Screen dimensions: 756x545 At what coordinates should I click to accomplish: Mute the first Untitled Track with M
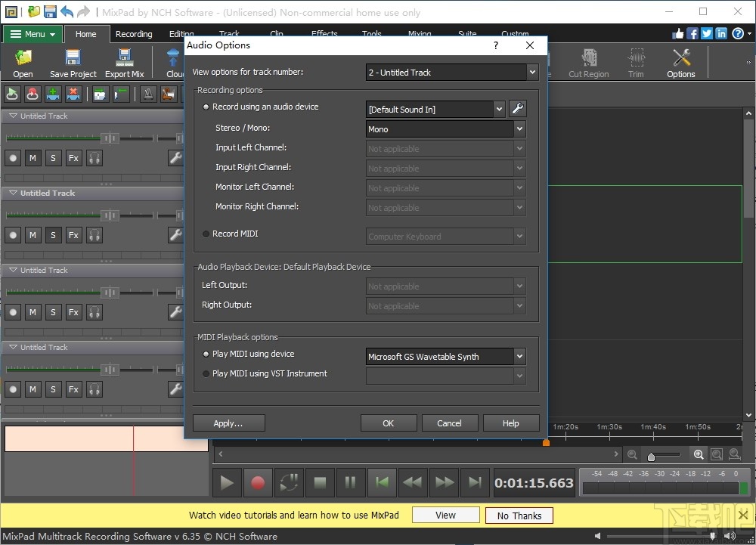(33, 157)
